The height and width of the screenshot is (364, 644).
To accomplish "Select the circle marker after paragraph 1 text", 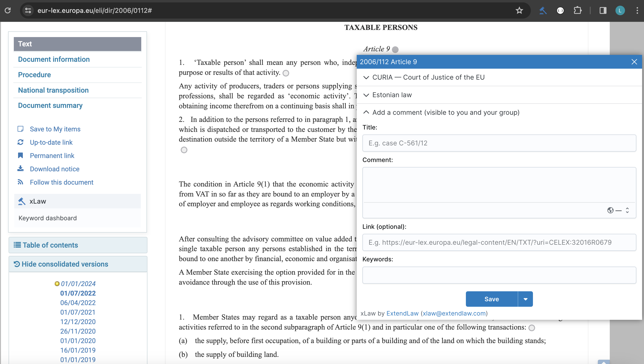I will tap(286, 73).
